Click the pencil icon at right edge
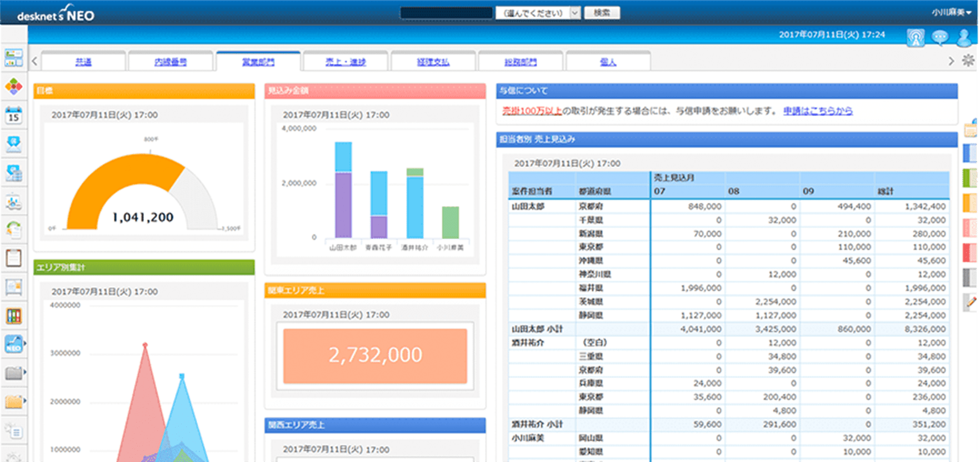This screenshot has width=980, height=462. [971, 303]
